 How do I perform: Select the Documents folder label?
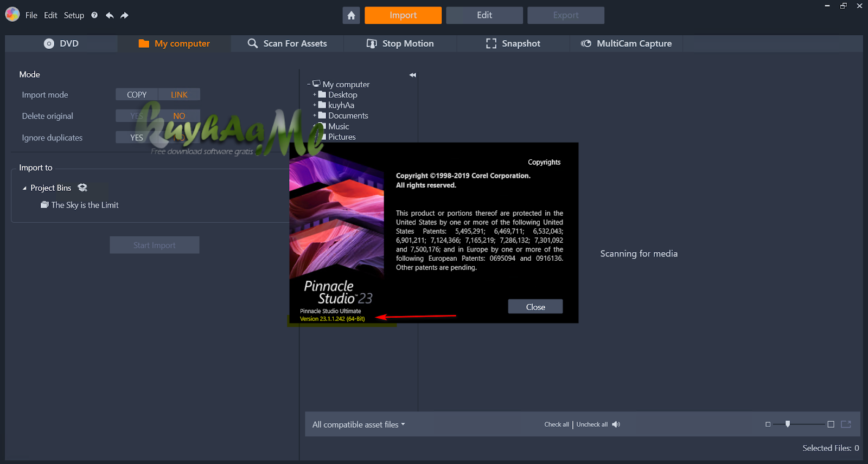point(348,115)
